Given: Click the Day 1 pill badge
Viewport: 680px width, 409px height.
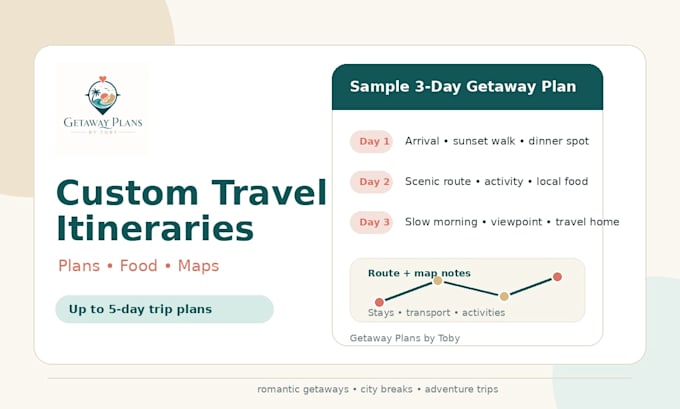Looking at the screenshot, I should [371, 141].
